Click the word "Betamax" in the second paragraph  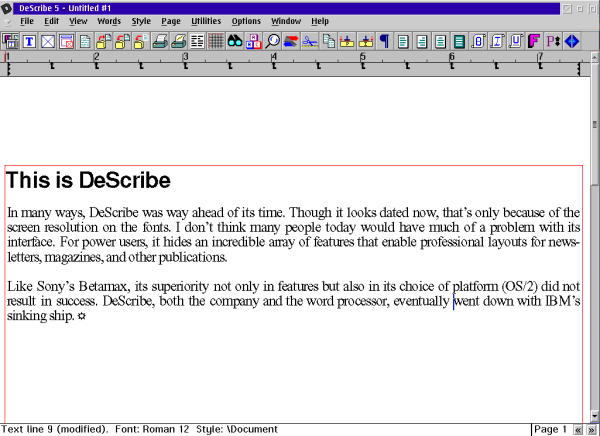coord(103,286)
